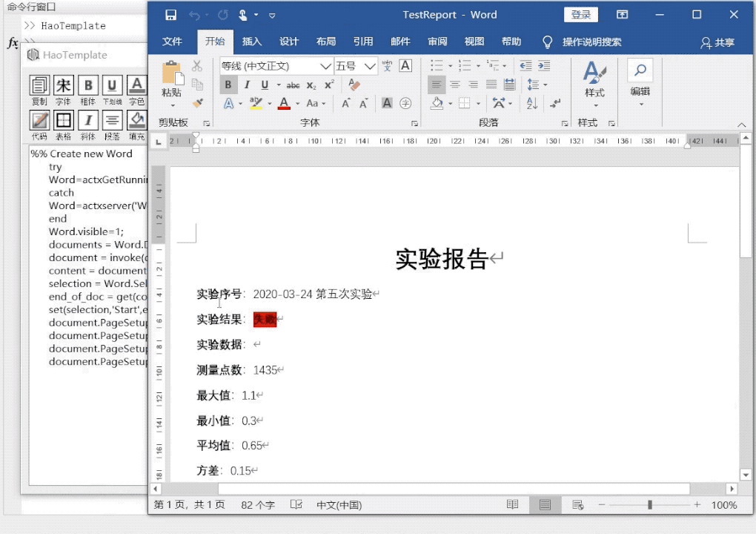Click the Copy icon in clipboard group
Screen dimensions: 756x534
[x=197, y=85]
